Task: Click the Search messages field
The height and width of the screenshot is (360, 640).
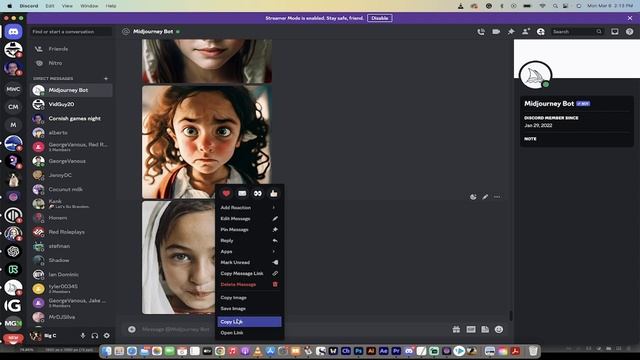Action: 577,31
